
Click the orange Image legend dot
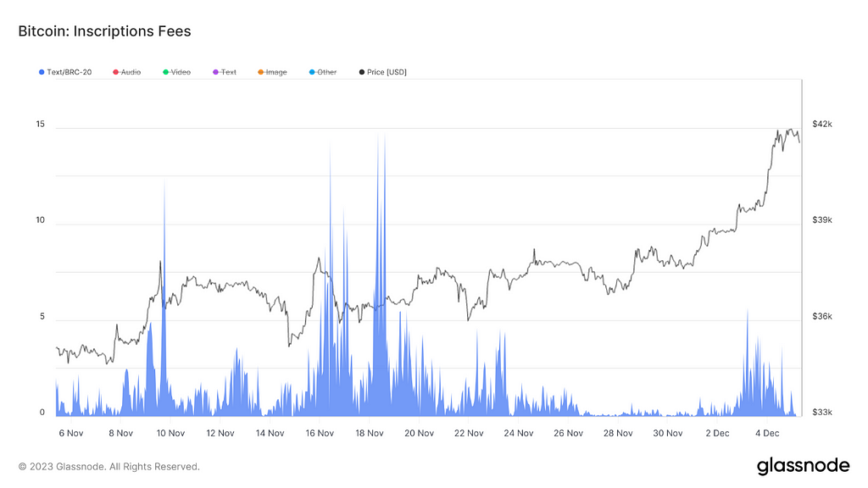[x=261, y=72]
